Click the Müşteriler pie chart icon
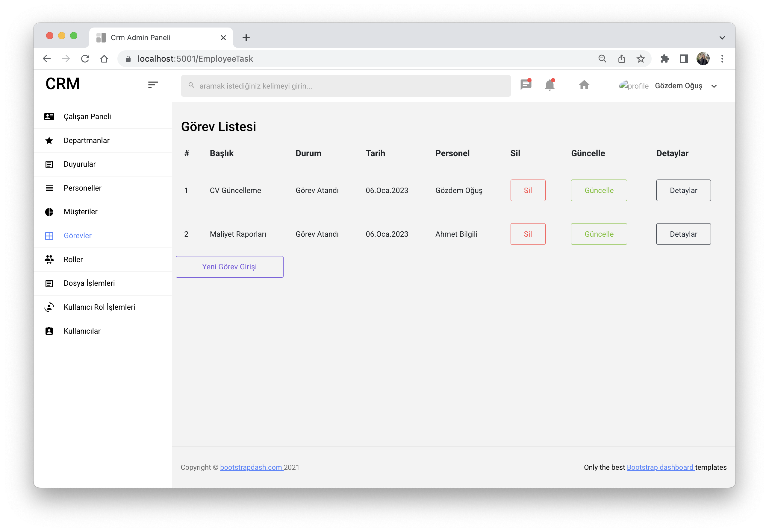The height and width of the screenshot is (532, 769). point(49,212)
